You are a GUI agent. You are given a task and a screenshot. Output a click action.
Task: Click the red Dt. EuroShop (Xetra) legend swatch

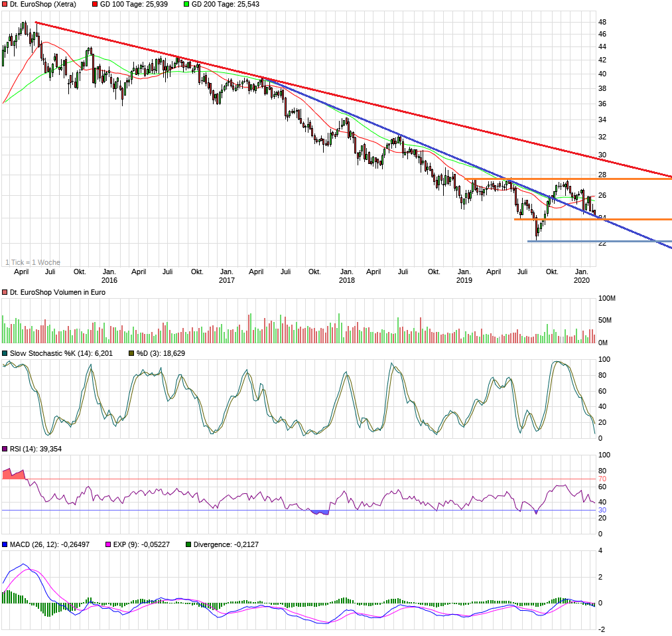click(5, 4)
